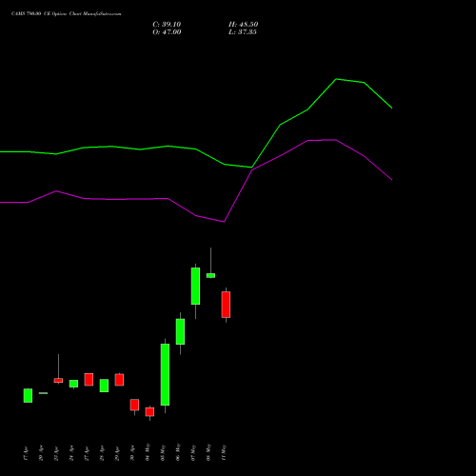Select the red candle above 04 May
The height and width of the screenshot is (476, 476).
click(x=149, y=412)
